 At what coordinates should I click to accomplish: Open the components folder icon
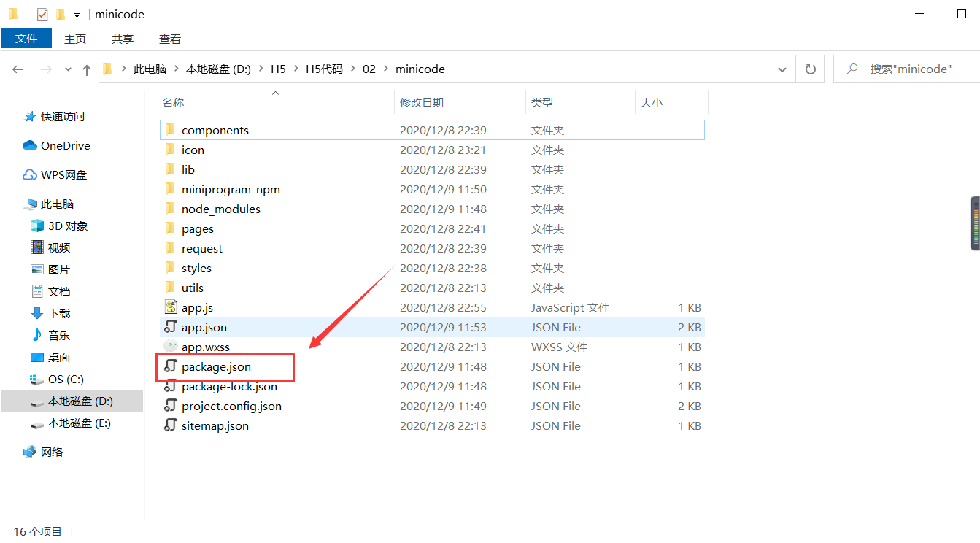(x=171, y=130)
